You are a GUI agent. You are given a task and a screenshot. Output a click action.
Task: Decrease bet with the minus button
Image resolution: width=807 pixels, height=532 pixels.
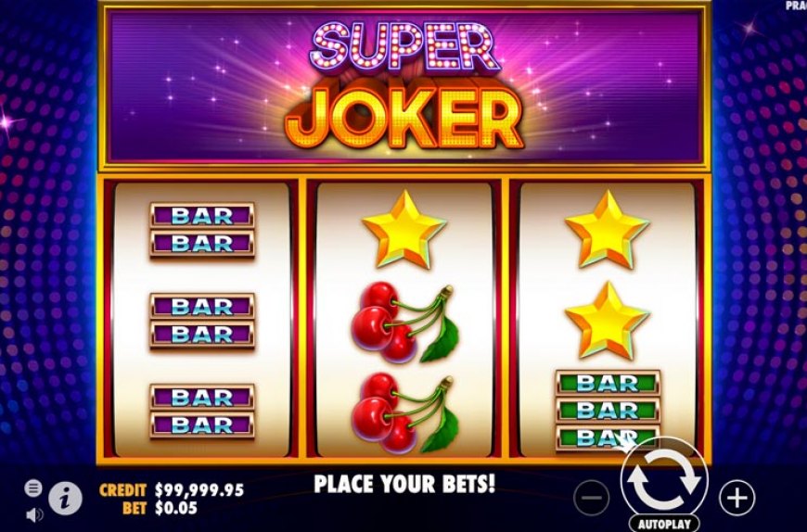click(592, 498)
